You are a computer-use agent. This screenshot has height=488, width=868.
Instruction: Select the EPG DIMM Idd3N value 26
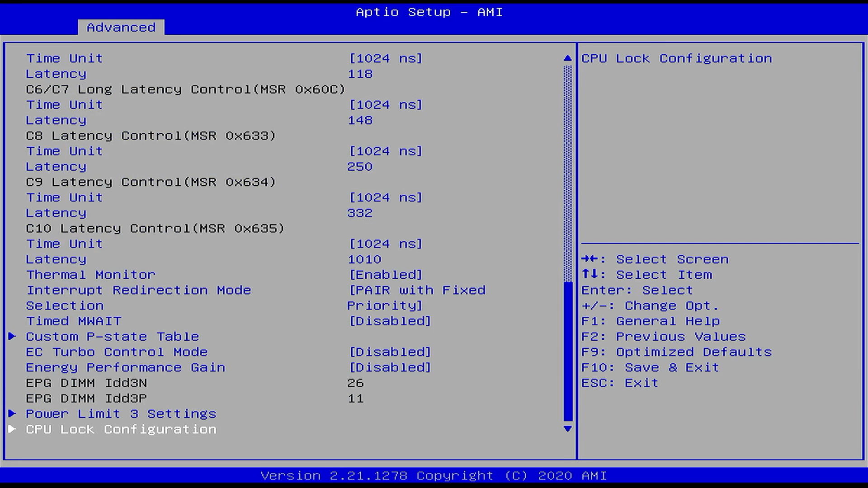tap(355, 383)
